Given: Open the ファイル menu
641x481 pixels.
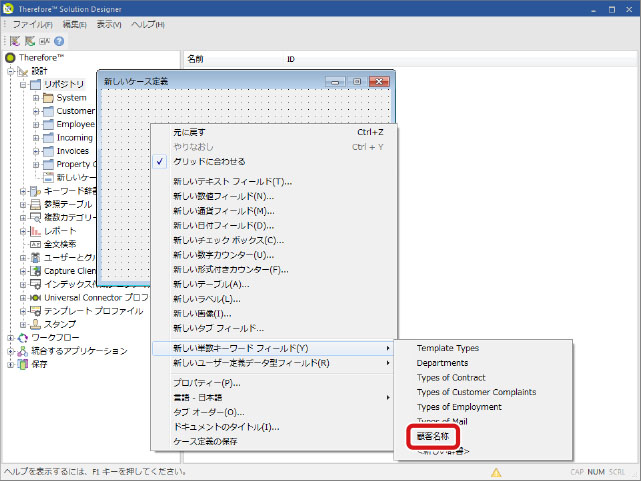Looking at the screenshot, I should click(32, 24).
